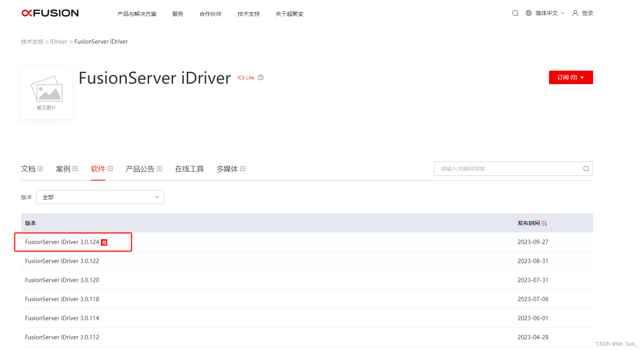Click the sort icon beside 发布时间
Viewport: 644px width, 350px height.
point(544,223)
